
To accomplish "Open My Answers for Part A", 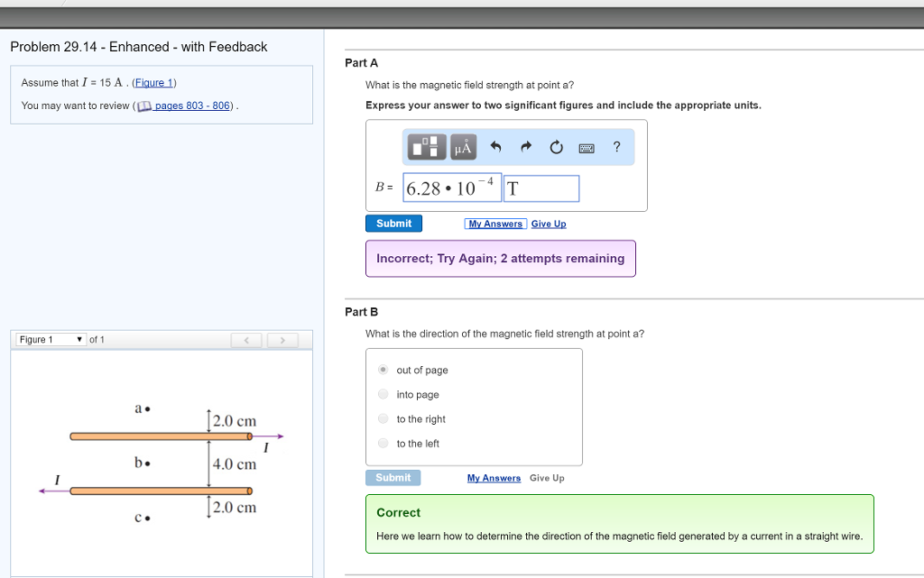I will point(494,224).
